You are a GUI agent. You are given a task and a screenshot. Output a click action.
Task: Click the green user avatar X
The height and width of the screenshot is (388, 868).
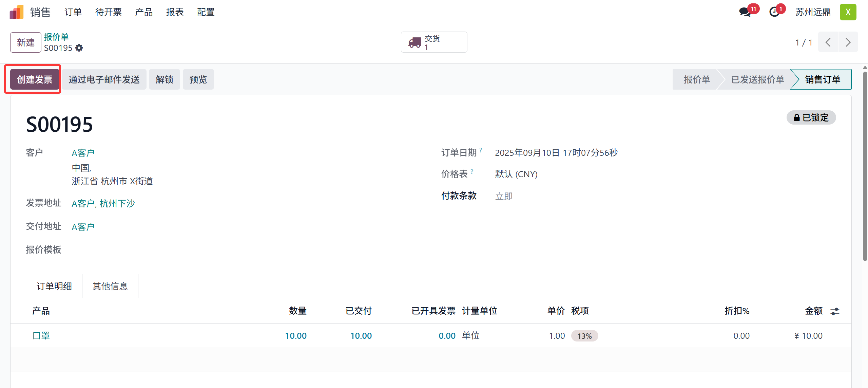(848, 12)
